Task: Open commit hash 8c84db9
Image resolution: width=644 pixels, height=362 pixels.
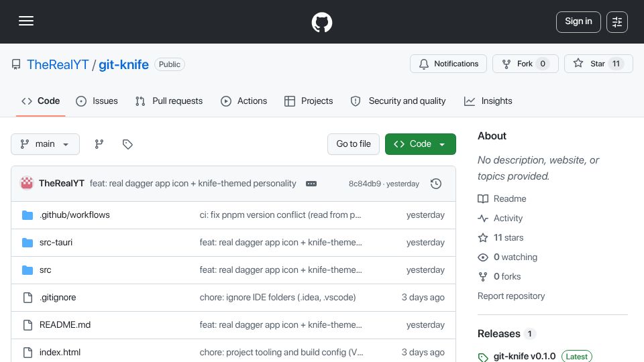Action: pyautogui.click(x=365, y=184)
